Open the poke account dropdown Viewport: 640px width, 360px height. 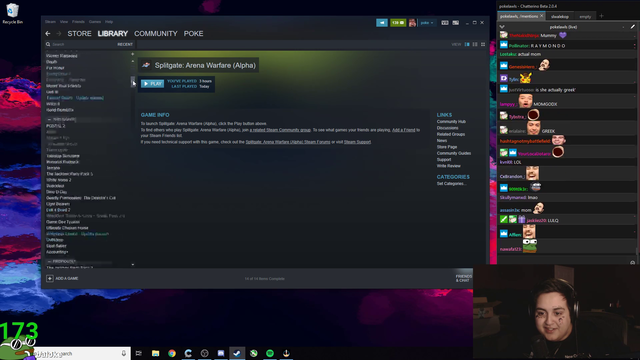tap(427, 23)
